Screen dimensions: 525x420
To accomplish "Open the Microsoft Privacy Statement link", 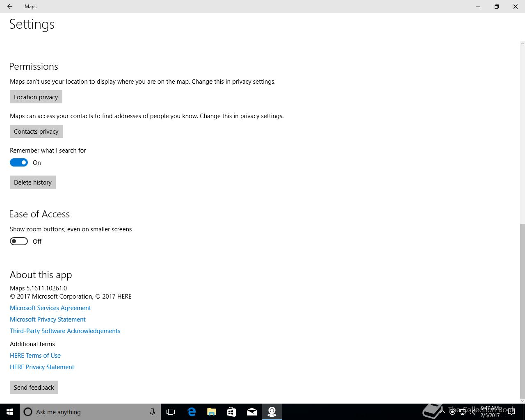I will pos(48,320).
